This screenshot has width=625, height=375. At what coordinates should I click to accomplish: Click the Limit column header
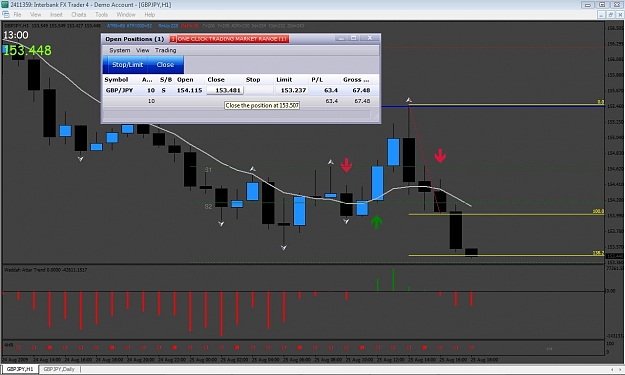click(284, 80)
